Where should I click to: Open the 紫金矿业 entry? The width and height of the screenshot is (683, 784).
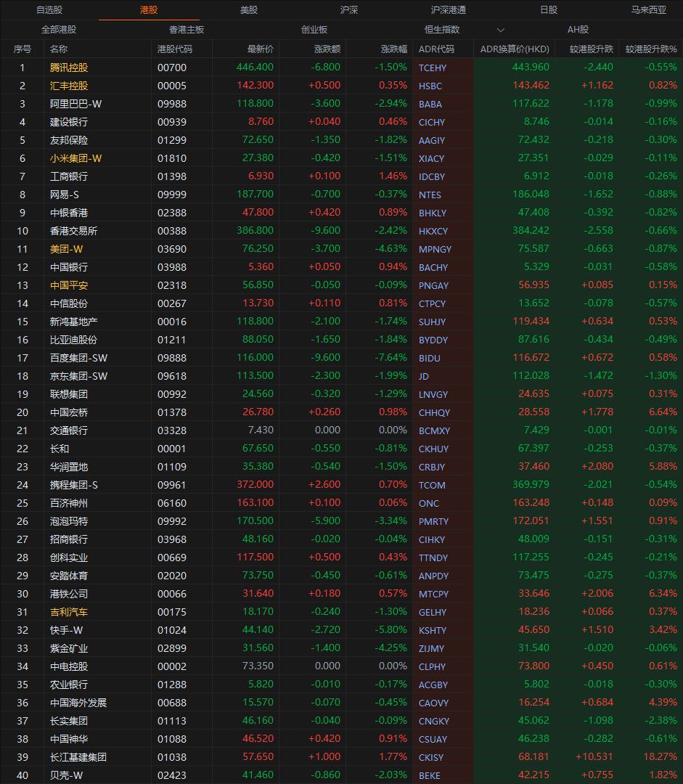(x=68, y=648)
